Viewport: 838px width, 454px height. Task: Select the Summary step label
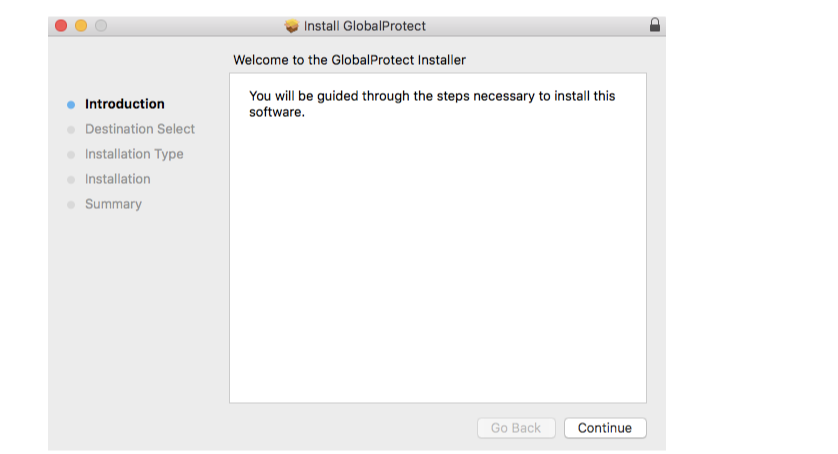point(113,204)
